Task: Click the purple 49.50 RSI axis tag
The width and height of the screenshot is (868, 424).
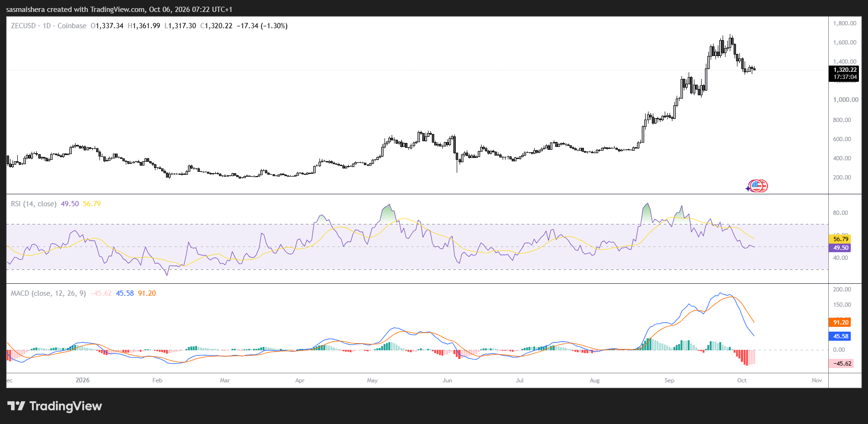Action: tap(840, 248)
